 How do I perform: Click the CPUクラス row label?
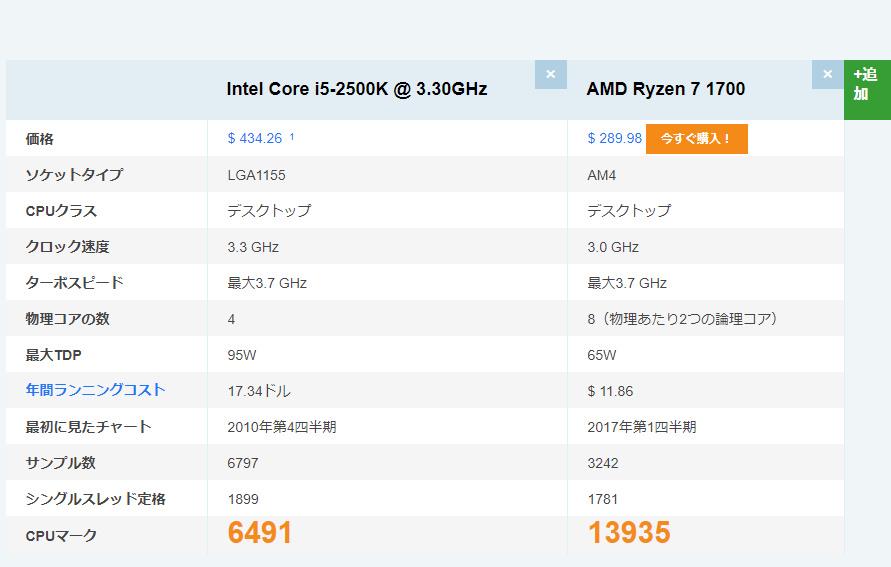click(61, 211)
